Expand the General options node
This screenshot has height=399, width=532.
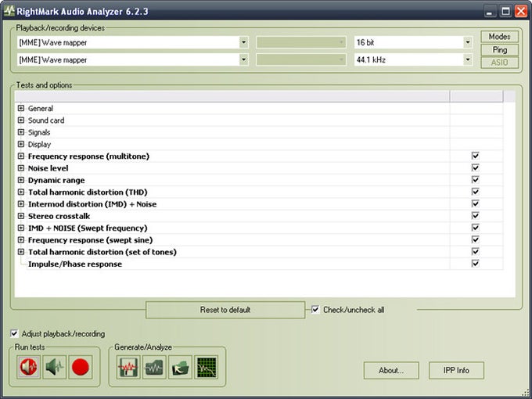click(x=21, y=108)
